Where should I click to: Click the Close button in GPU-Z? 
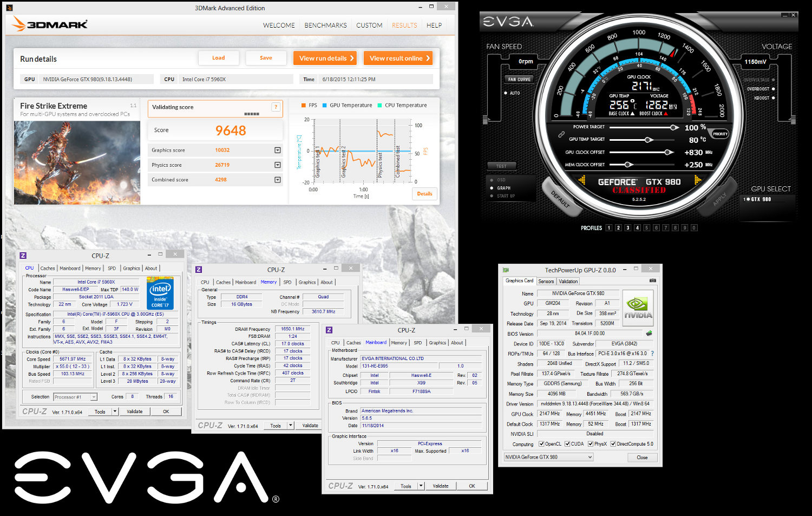click(x=642, y=458)
